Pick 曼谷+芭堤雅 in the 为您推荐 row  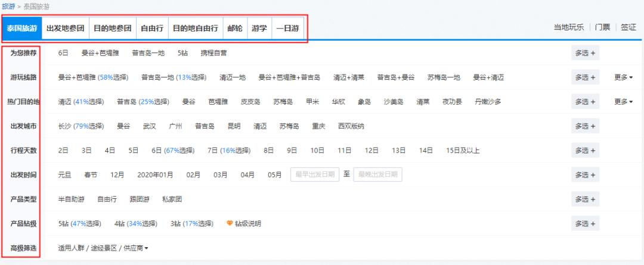[x=100, y=53]
